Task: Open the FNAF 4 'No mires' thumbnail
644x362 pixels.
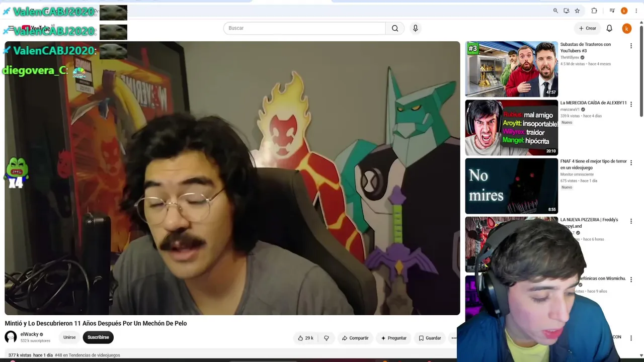Action: click(511, 186)
